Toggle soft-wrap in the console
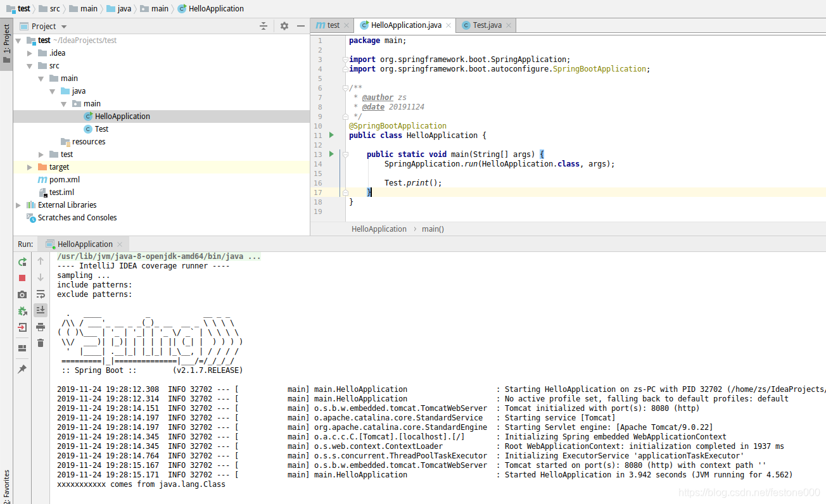The width and height of the screenshot is (826, 504). coord(41,294)
